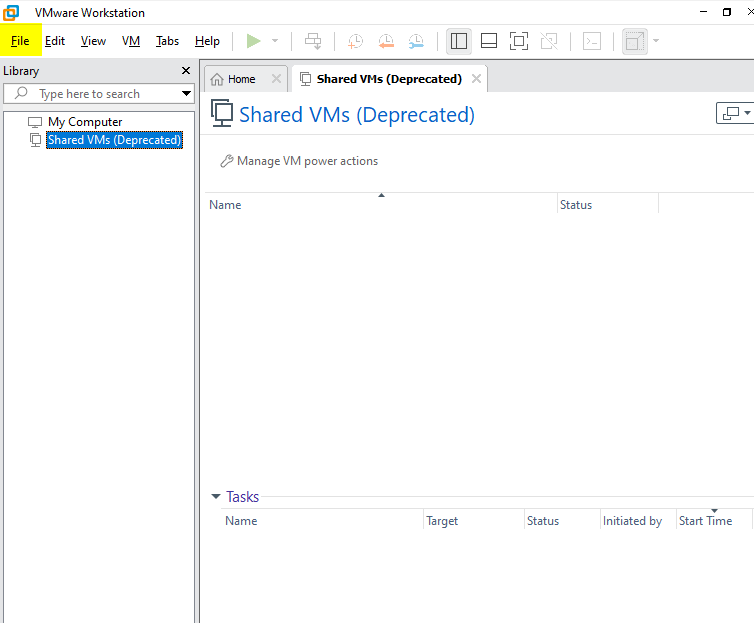This screenshot has width=754, height=623.
Task: Toggle the thumbnail bar icon
Action: coord(489,41)
